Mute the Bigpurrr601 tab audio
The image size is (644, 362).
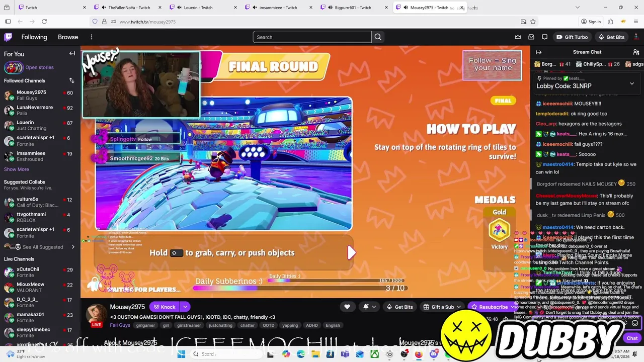point(330,8)
